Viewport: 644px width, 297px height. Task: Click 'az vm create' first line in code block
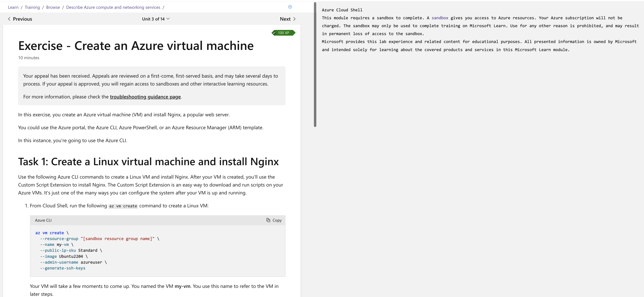(52, 233)
